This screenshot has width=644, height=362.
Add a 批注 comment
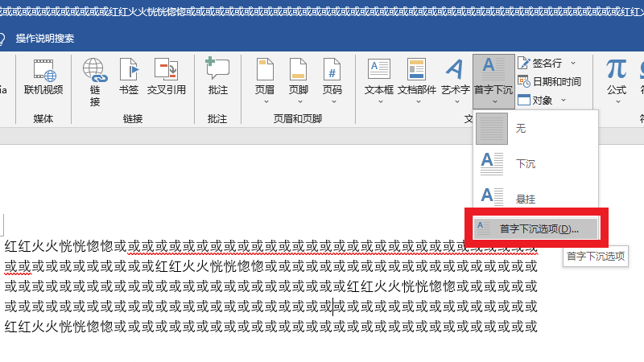[x=217, y=77]
